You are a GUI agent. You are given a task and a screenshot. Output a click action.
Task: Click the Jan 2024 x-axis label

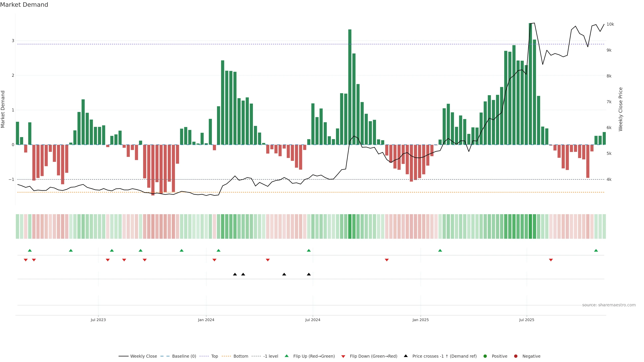[x=206, y=320]
